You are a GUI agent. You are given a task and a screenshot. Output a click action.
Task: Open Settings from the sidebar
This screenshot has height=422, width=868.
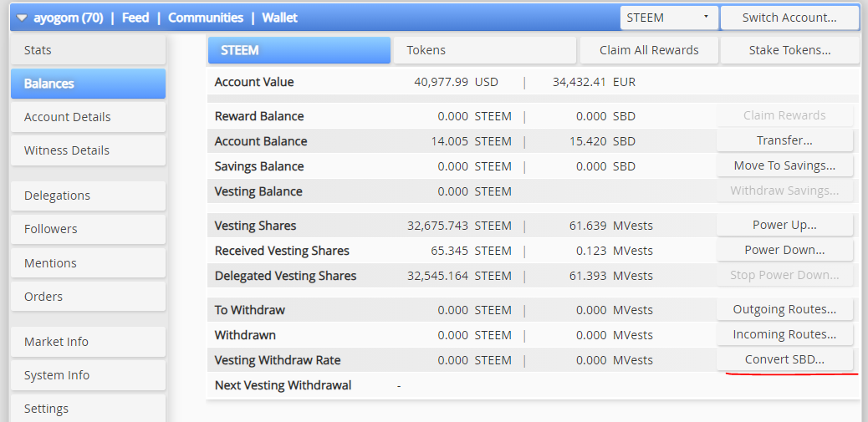click(x=88, y=408)
